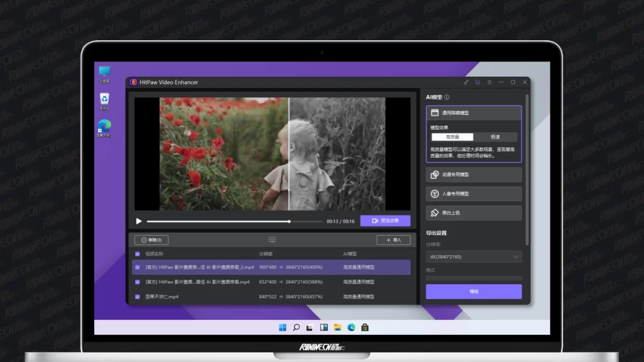Click the 导入 import button

coord(393,240)
